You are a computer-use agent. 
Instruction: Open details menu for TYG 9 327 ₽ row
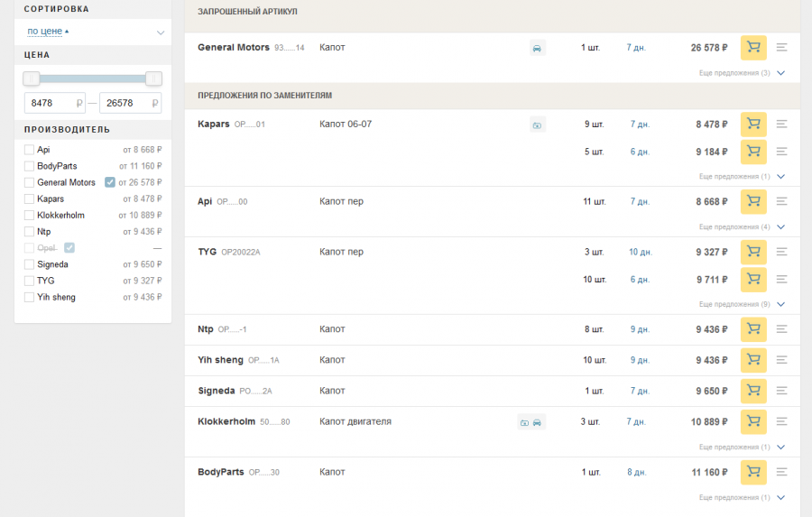782,252
